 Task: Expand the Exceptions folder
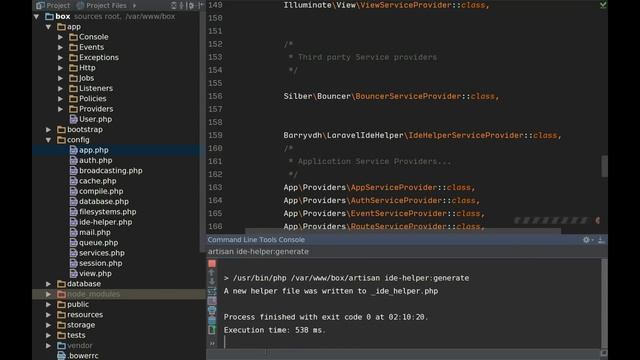pyautogui.click(x=60, y=58)
